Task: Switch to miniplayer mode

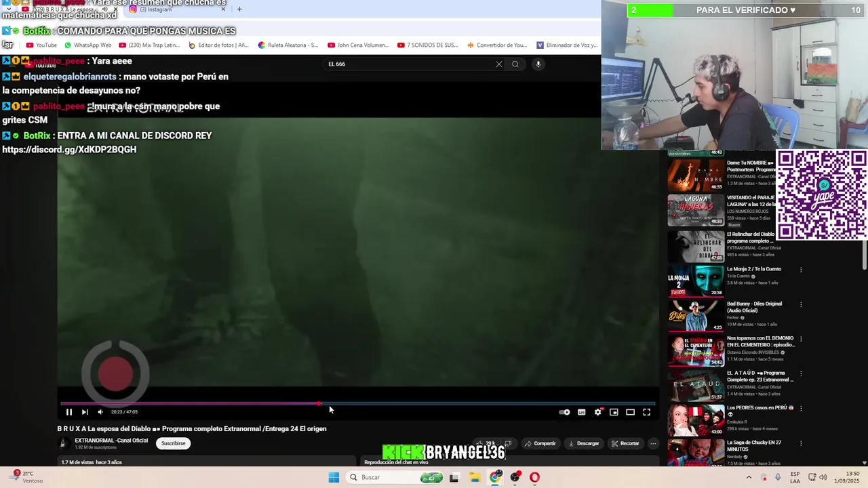Action: pos(614,412)
